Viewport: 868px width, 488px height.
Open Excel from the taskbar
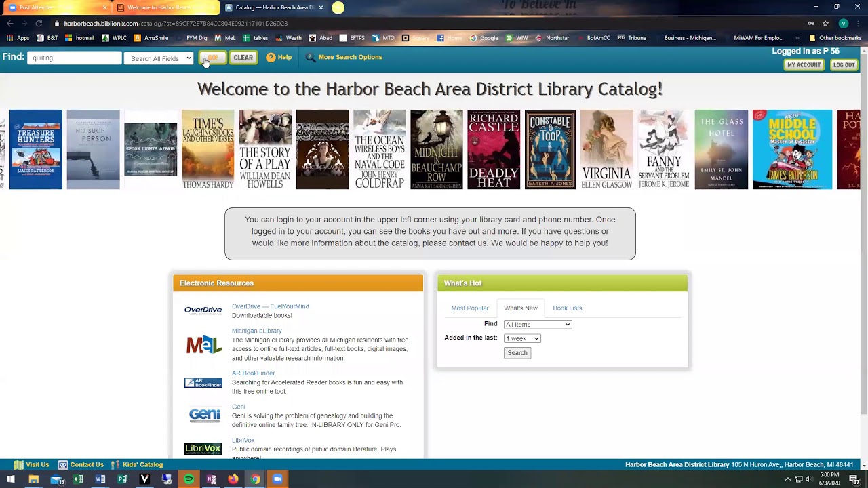pos(78,479)
